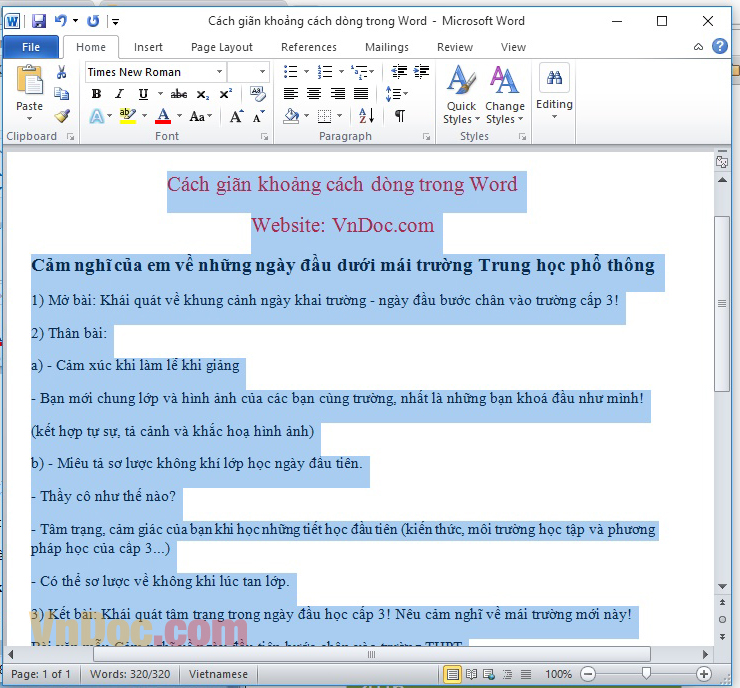Switch to the Insert tab

click(x=148, y=47)
